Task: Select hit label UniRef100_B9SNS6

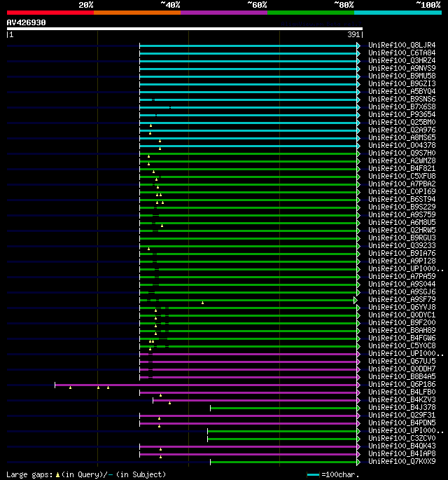Action: (x=402, y=100)
